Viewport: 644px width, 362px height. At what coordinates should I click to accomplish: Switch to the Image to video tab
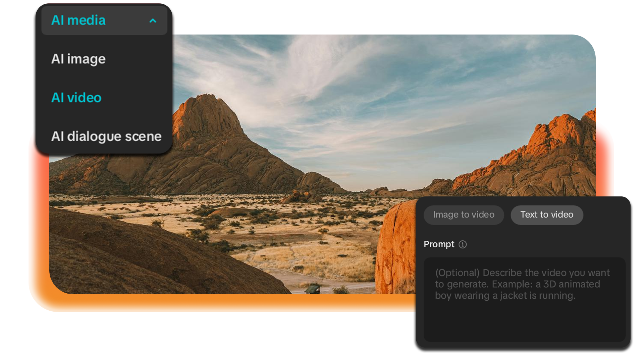[464, 215]
